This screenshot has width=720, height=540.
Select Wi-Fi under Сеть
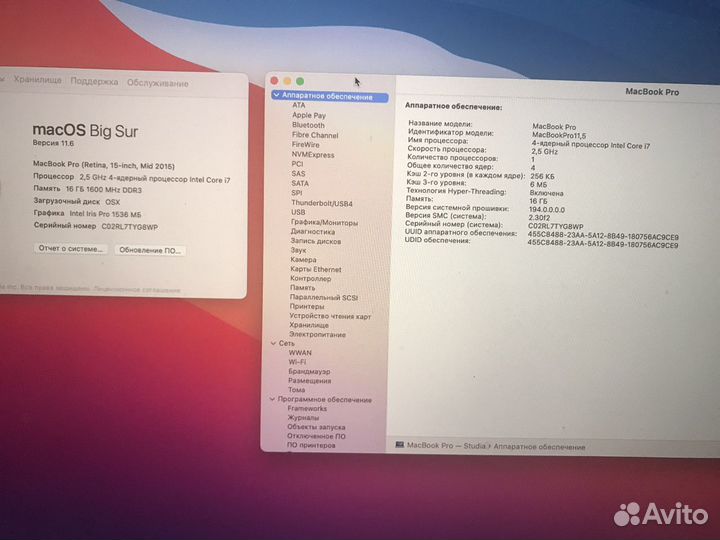coord(297,362)
